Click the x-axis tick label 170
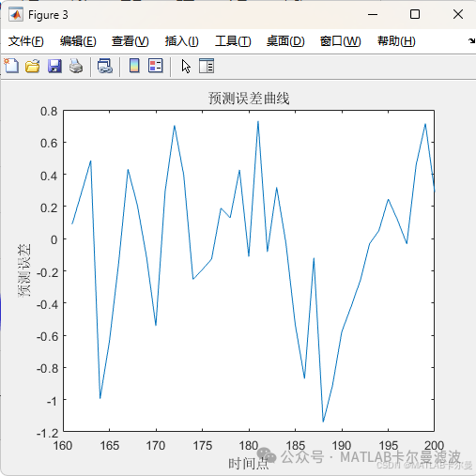The image size is (476, 476). coord(156,446)
